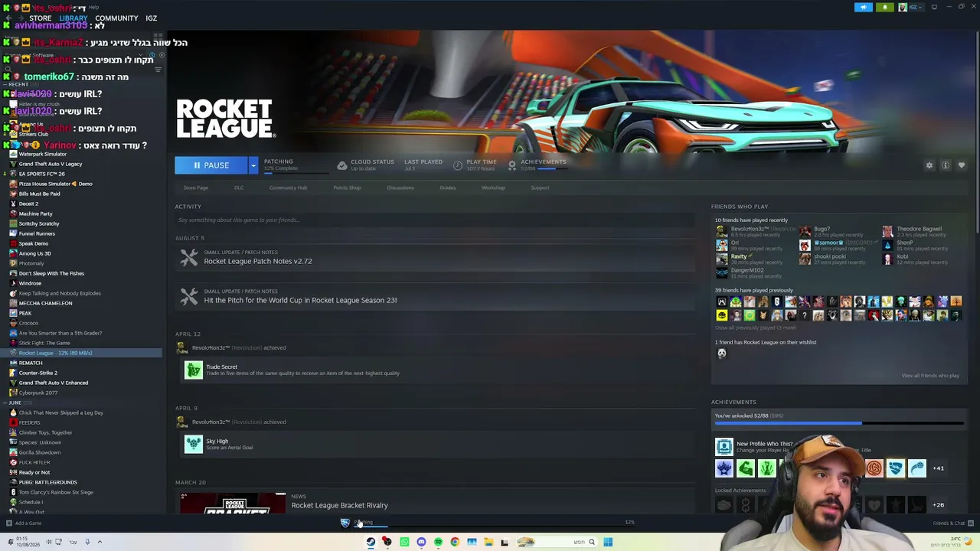Screen dimensions: 980x551
Task: Click the wishlist friend's avatar
Action: 721,354
